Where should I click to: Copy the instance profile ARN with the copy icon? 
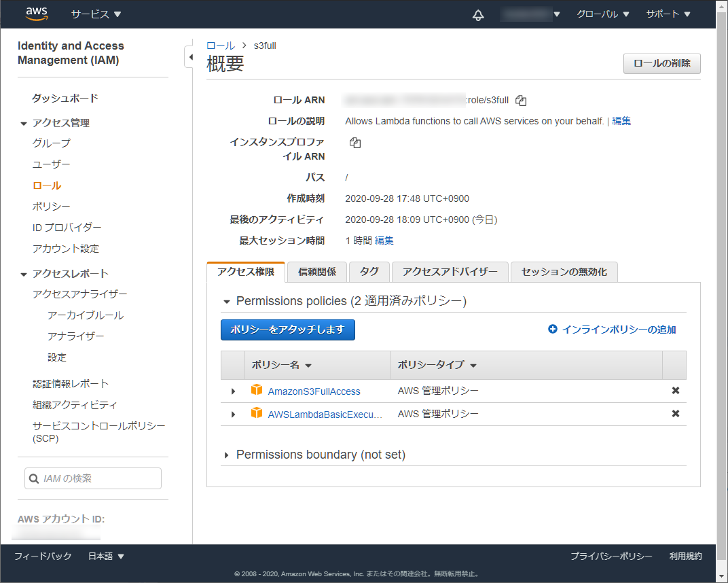(x=355, y=143)
